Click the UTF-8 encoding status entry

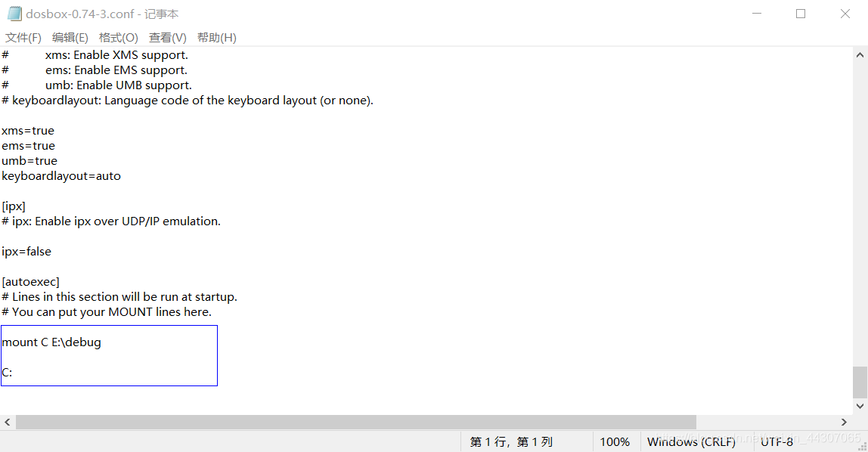click(777, 441)
